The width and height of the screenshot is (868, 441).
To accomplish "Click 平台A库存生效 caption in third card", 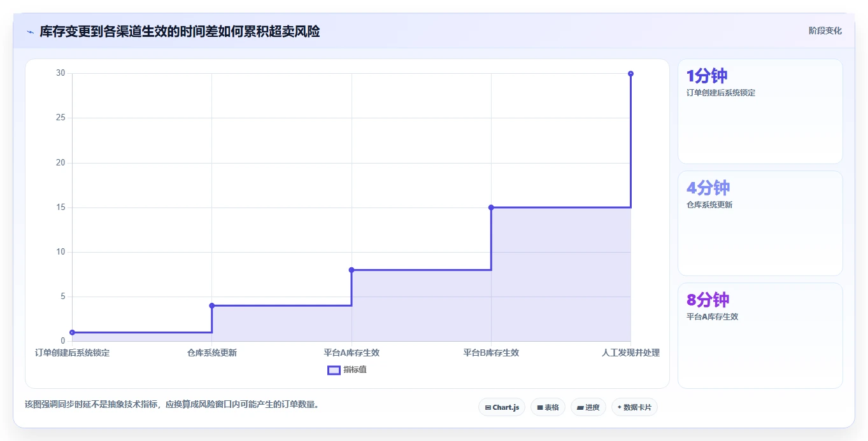I will tap(712, 317).
